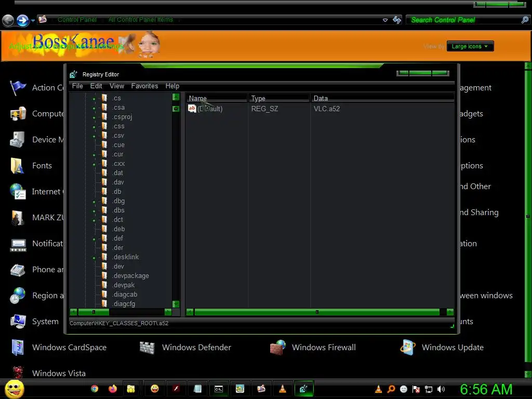Click the smiley Start button
Viewport: 532px width, 399px height.
tap(14, 389)
